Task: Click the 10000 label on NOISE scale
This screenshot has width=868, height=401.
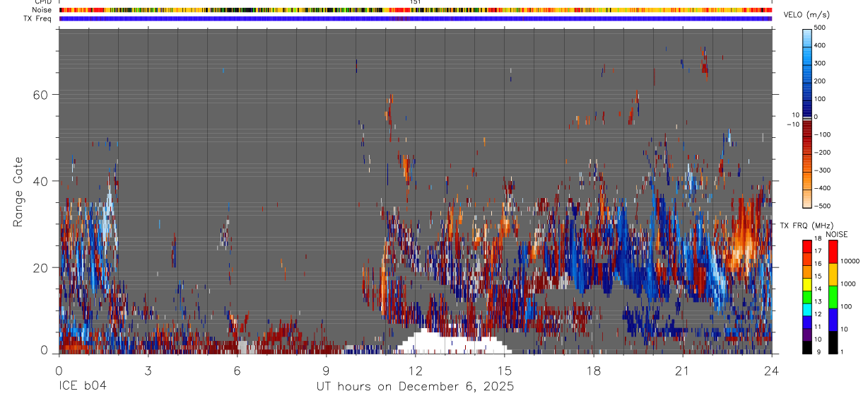Action: click(x=850, y=261)
